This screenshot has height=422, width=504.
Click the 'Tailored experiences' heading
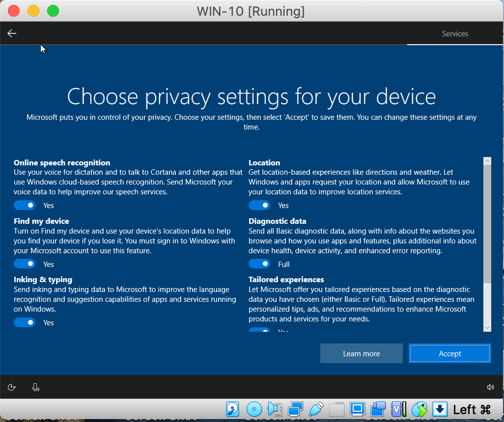pos(286,279)
